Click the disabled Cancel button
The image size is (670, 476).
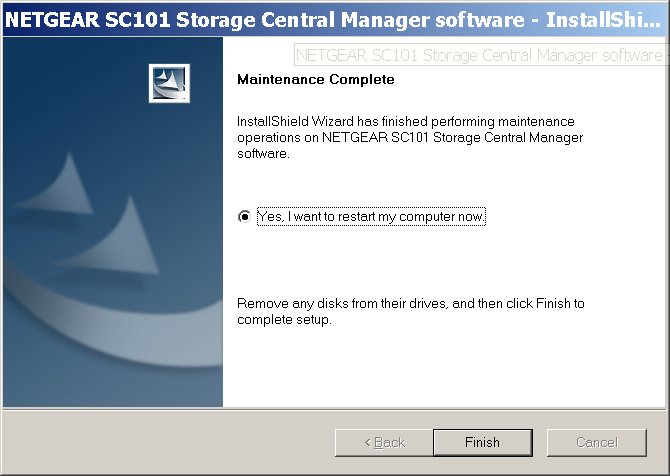click(x=597, y=442)
